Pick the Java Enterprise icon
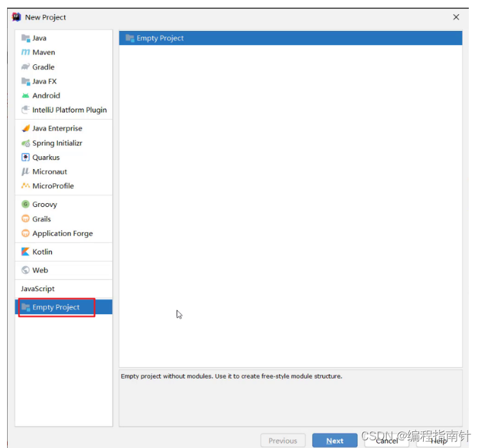Image resolution: width=481 pixels, height=448 pixels. click(x=26, y=128)
